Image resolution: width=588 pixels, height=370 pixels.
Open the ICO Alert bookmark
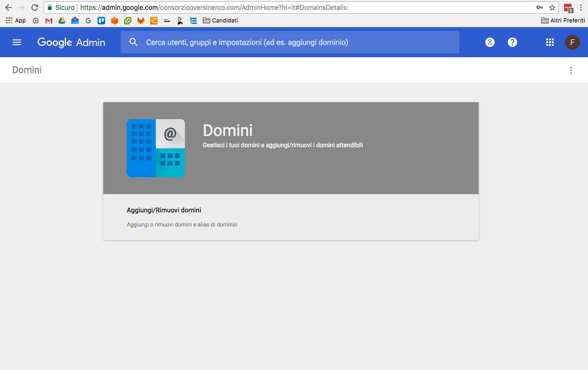tap(167, 21)
